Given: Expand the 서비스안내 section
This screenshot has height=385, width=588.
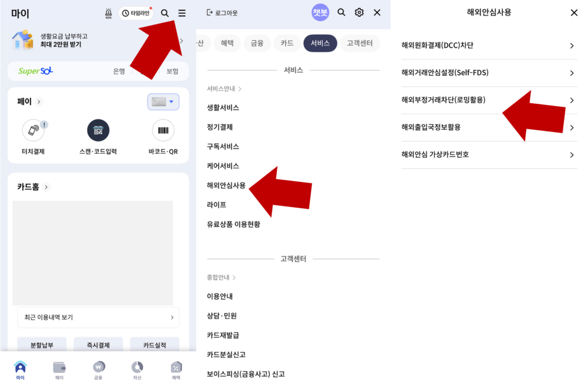Looking at the screenshot, I should (220, 88).
